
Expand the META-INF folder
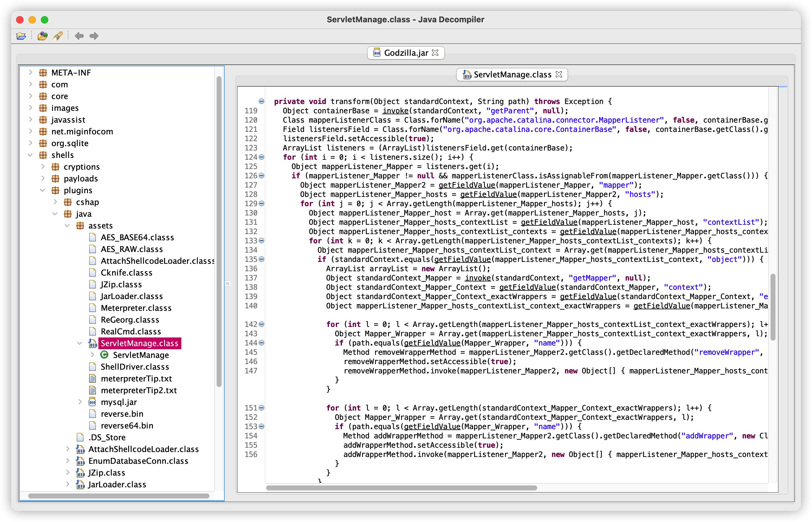coord(30,72)
